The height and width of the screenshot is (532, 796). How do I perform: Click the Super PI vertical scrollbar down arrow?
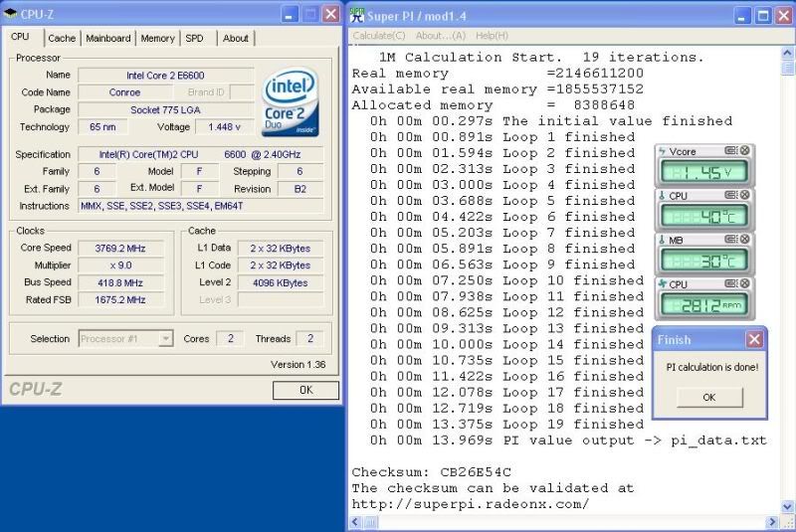(788, 506)
